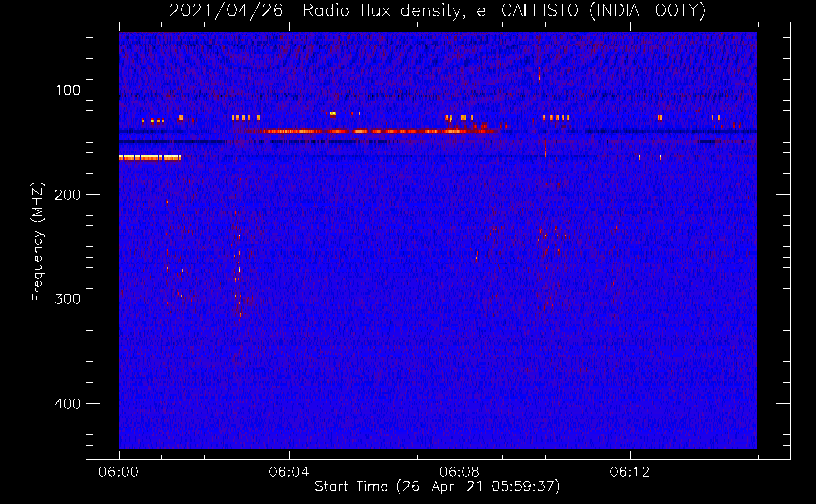The width and height of the screenshot is (816, 504).
Task: Click the 'Frequency (MHZ)' axis label
Action: coord(38,242)
